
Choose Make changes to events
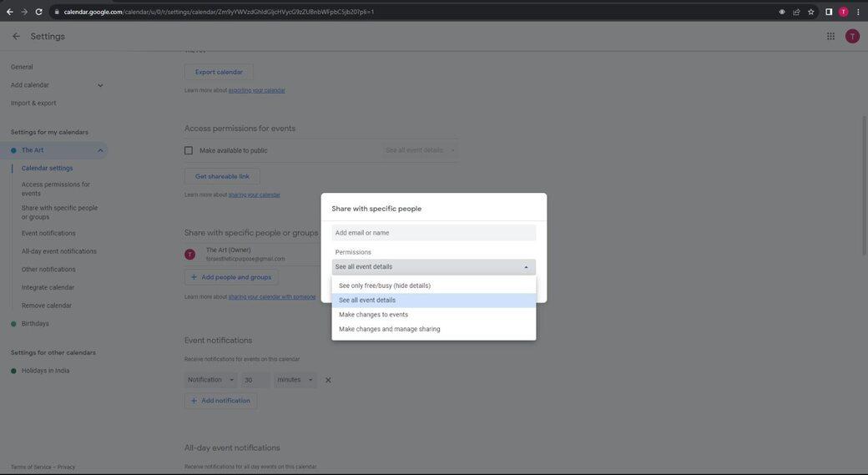tap(433, 315)
